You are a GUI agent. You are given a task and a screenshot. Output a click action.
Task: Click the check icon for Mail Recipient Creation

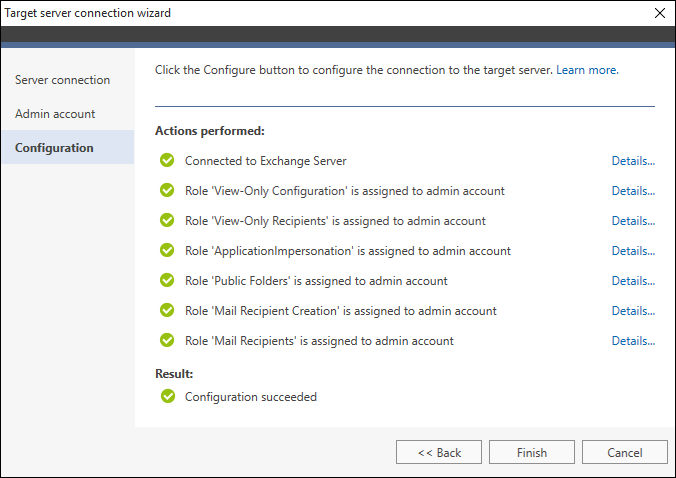[x=167, y=310]
